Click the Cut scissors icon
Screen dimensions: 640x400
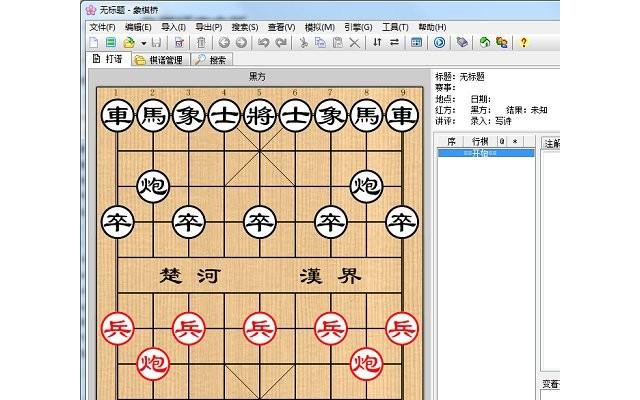tap(303, 42)
